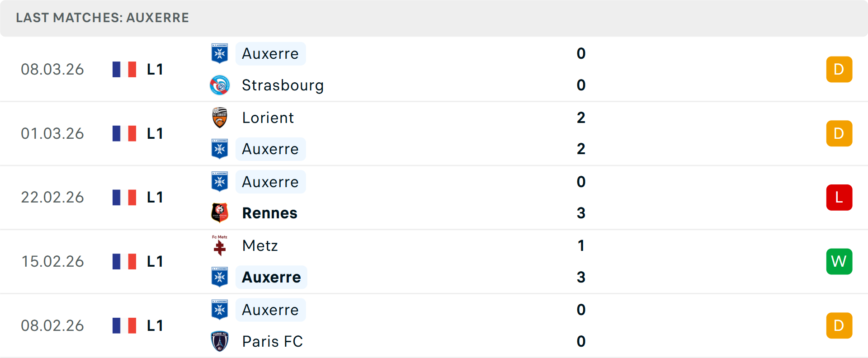This screenshot has width=868, height=358.
Task: Open the Strasbourg team link
Action: 283,85
